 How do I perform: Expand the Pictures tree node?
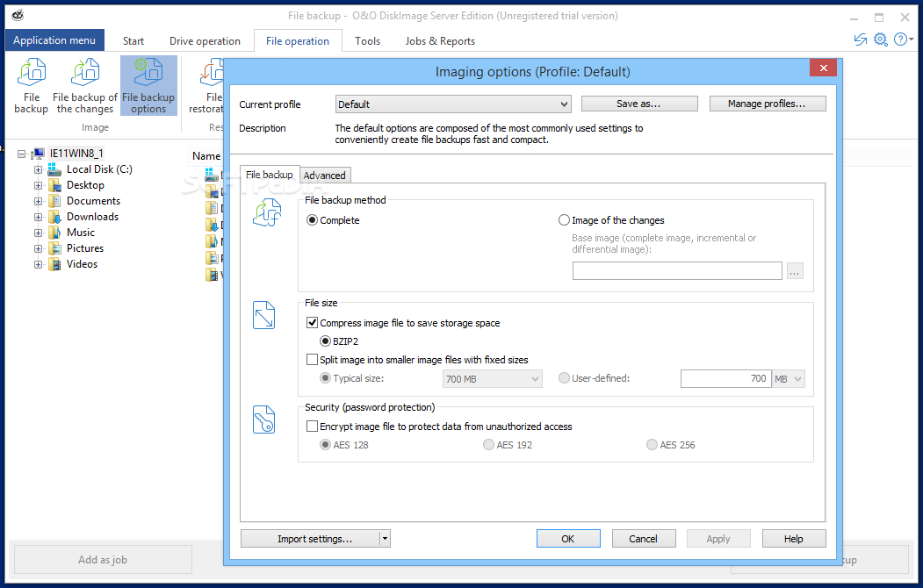click(x=39, y=249)
